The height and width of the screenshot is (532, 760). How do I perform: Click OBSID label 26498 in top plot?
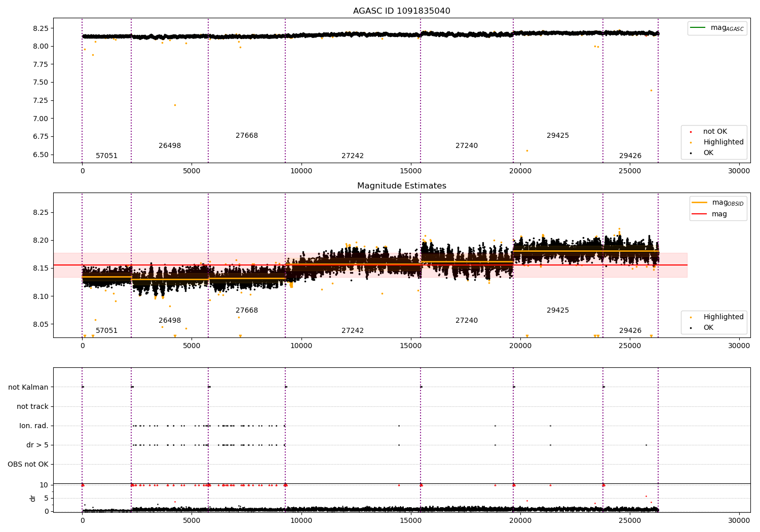tap(170, 146)
